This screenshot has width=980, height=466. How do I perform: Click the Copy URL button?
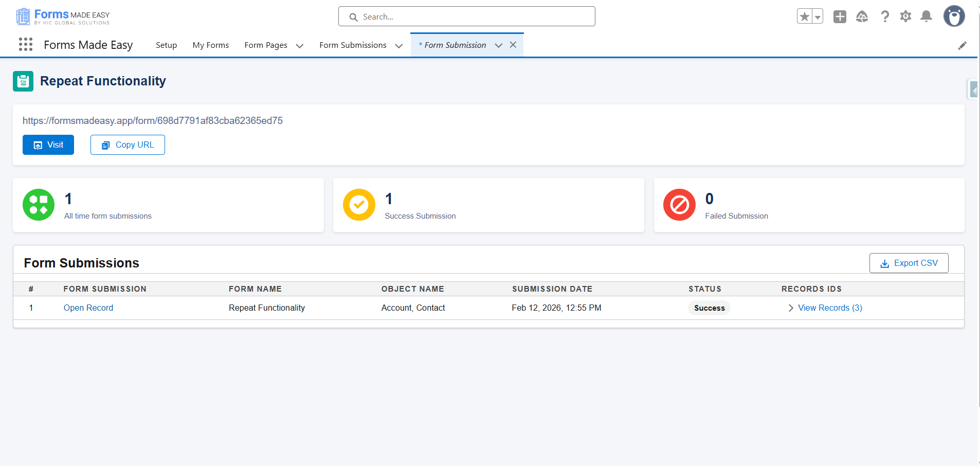point(128,145)
